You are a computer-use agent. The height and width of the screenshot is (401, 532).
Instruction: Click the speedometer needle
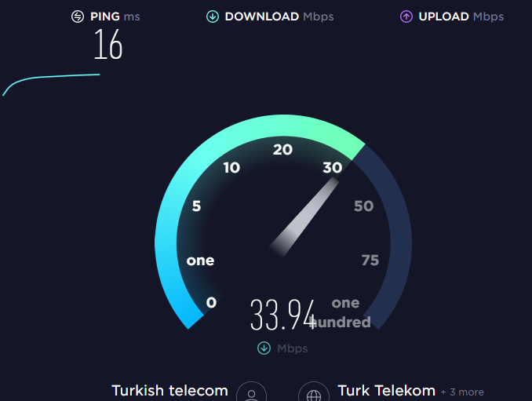point(305,217)
